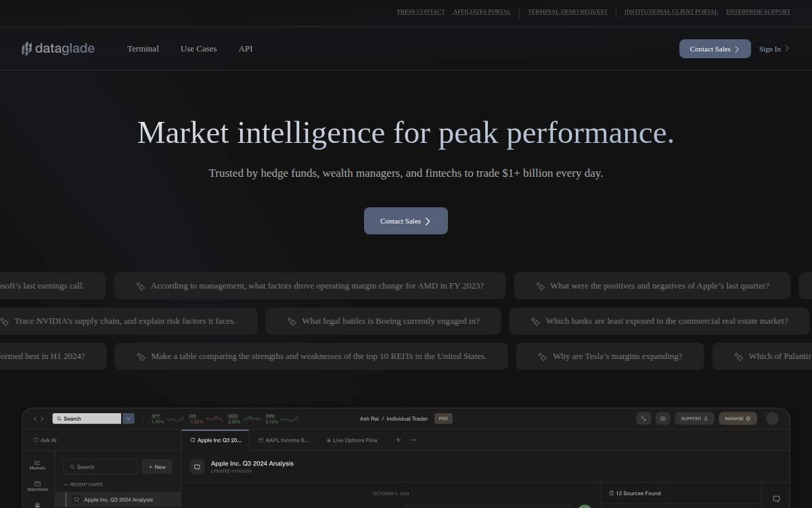Open the round user avatar
812x508 pixels.
tap(772, 419)
